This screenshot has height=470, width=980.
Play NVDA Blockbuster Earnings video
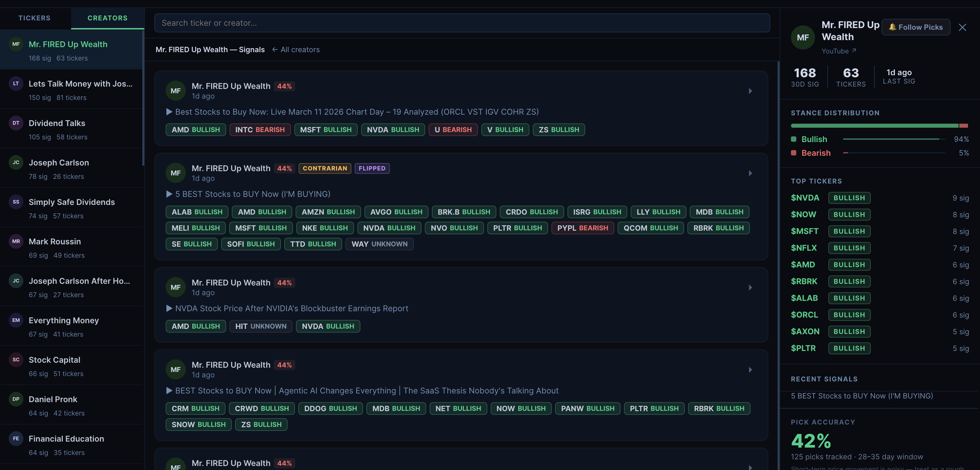[x=287, y=309]
